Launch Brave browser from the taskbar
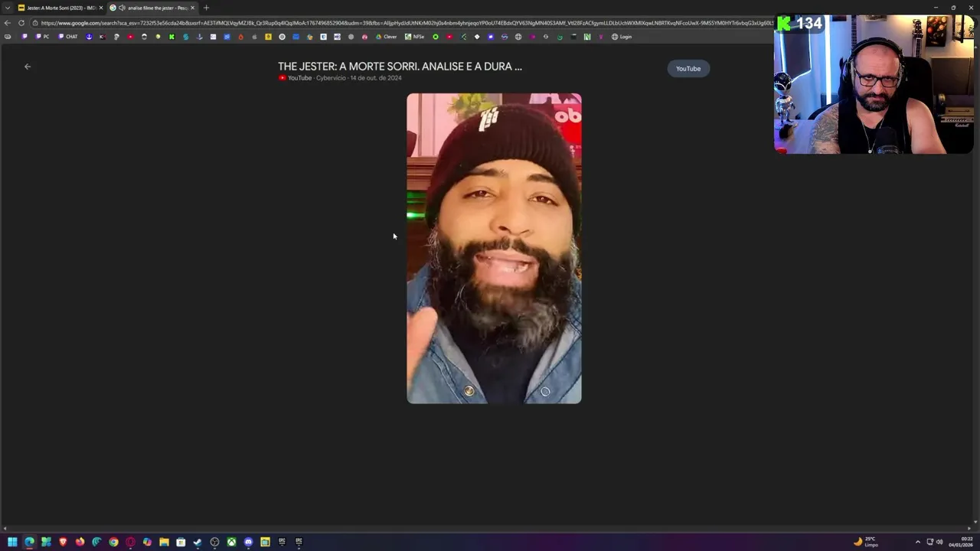 63,542
